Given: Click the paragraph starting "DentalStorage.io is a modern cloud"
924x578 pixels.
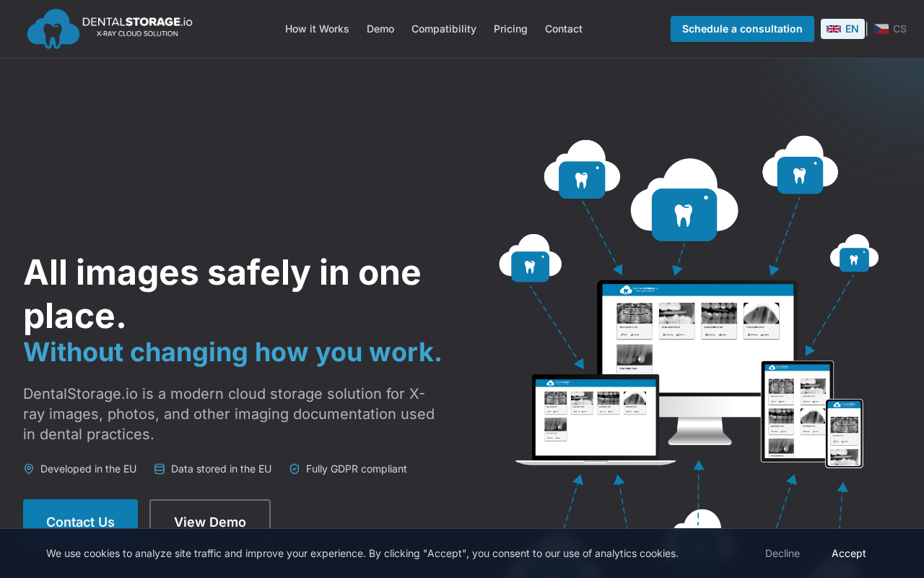Looking at the screenshot, I should click(229, 414).
